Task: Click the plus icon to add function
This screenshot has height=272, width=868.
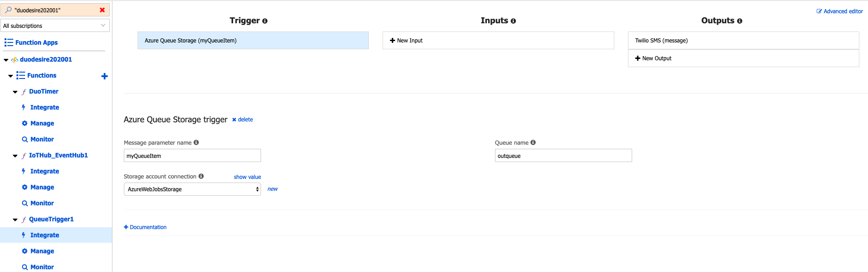Action: tap(104, 76)
